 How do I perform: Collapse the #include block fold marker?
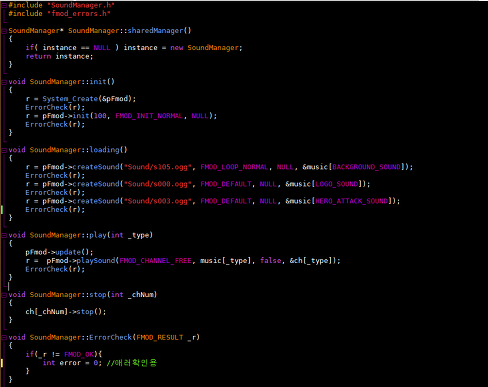(4, 5)
